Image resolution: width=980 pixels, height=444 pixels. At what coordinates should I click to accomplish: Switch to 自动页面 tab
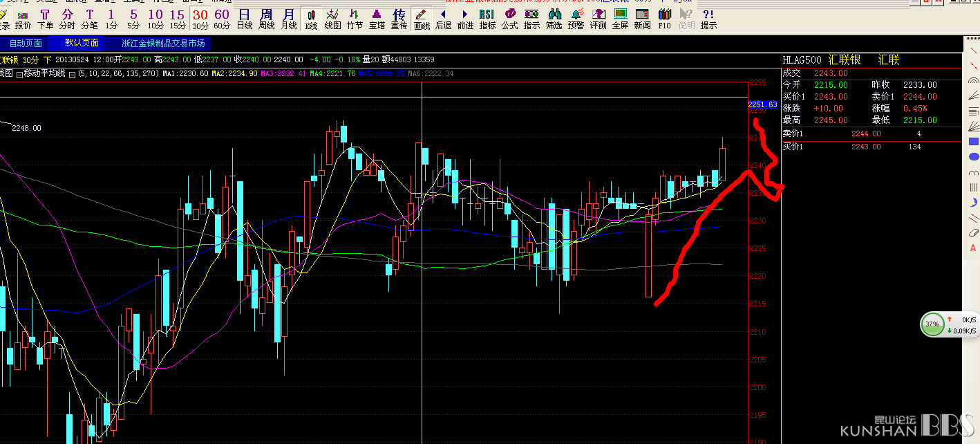coord(26,43)
